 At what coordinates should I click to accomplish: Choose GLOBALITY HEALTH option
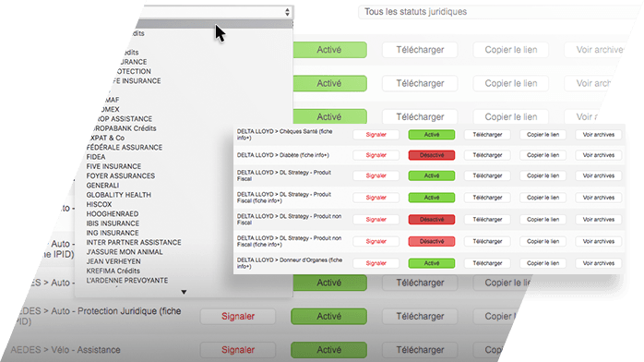pyautogui.click(x=119, y=195)
